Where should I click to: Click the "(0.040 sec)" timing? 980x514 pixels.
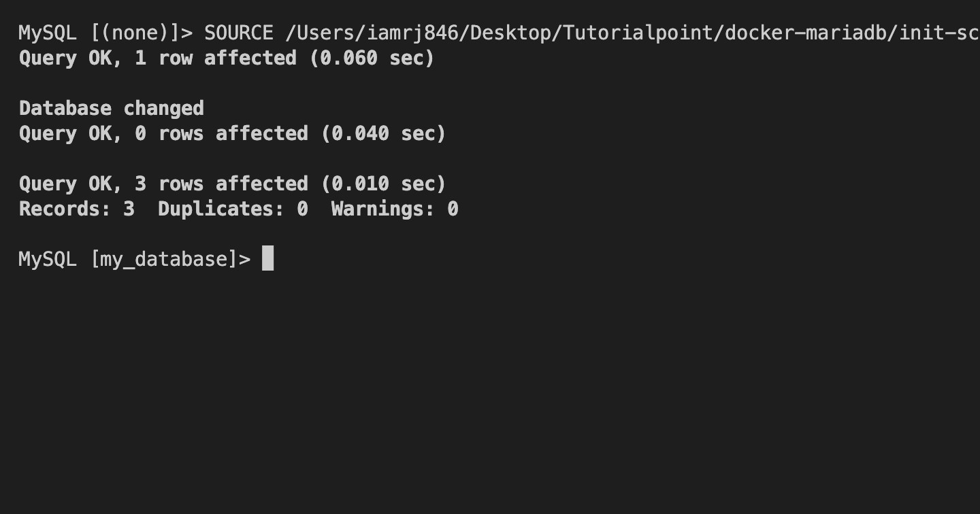tap(383, 134)
